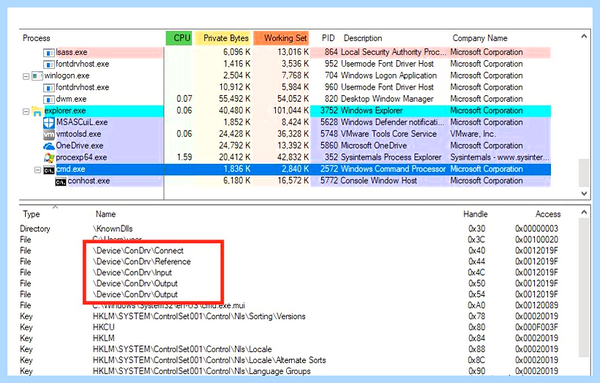Screen dimensions: 600x383
Task: Select the conhost.exe process row
Action: click(x=285, y=181)
